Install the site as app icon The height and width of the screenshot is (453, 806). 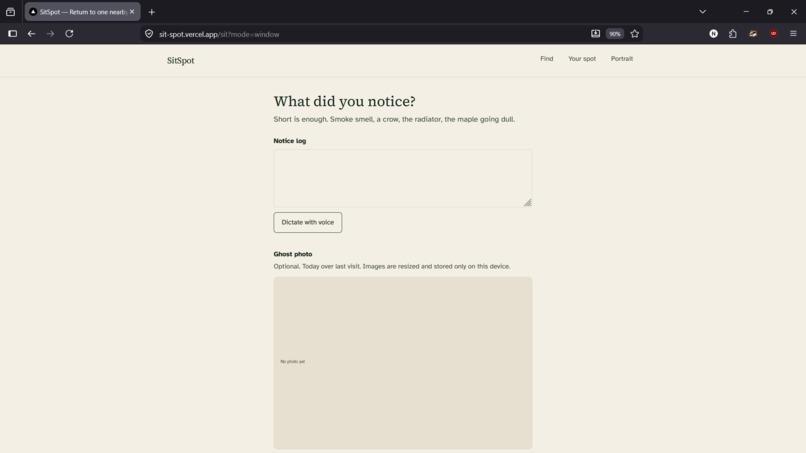595,33
